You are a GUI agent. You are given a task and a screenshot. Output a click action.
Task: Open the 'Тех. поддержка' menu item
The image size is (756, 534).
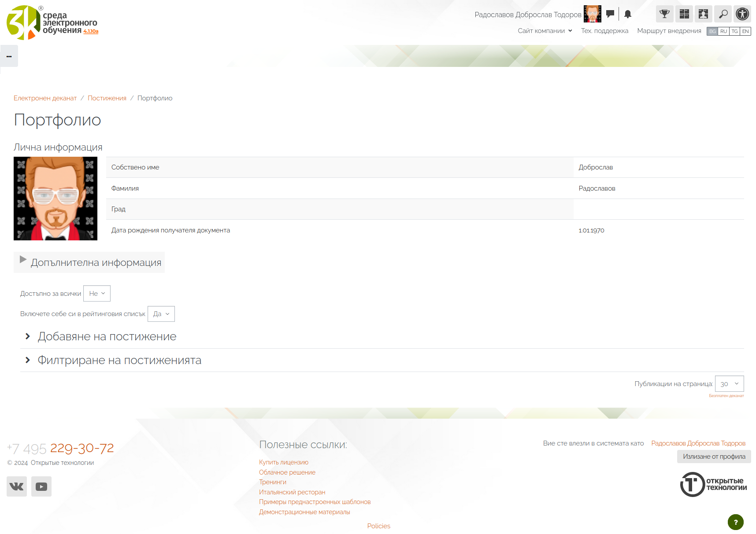point(604,31)
